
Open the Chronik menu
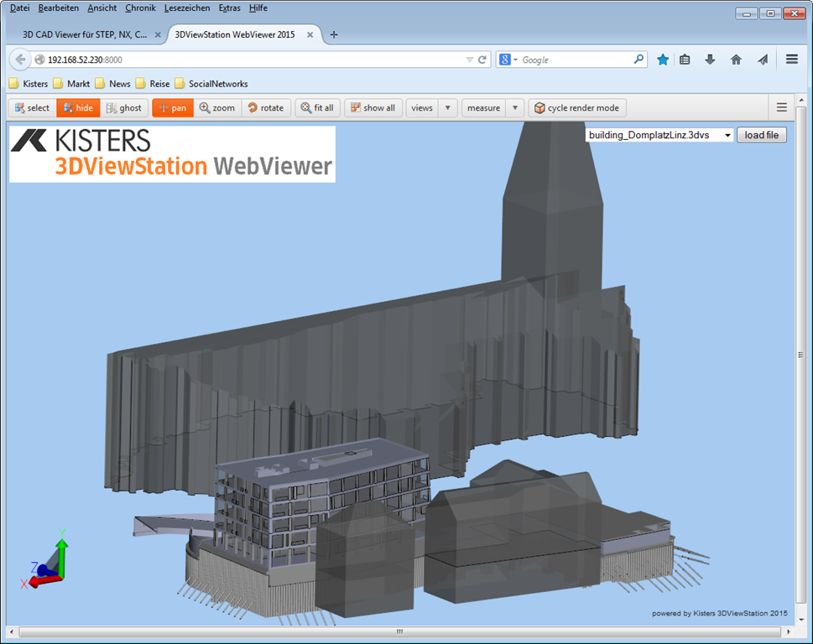[140, 8]
